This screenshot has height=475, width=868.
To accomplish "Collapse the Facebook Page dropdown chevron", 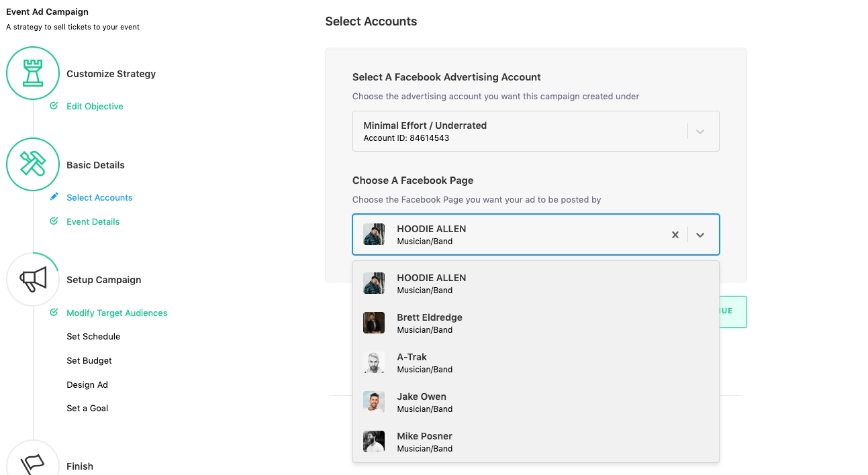I will click(700, 235).
